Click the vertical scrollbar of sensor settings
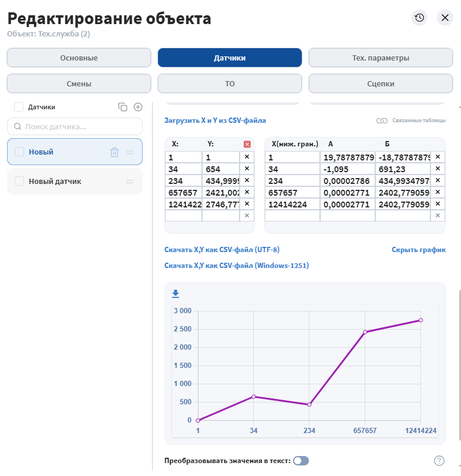 coord(459,364)
